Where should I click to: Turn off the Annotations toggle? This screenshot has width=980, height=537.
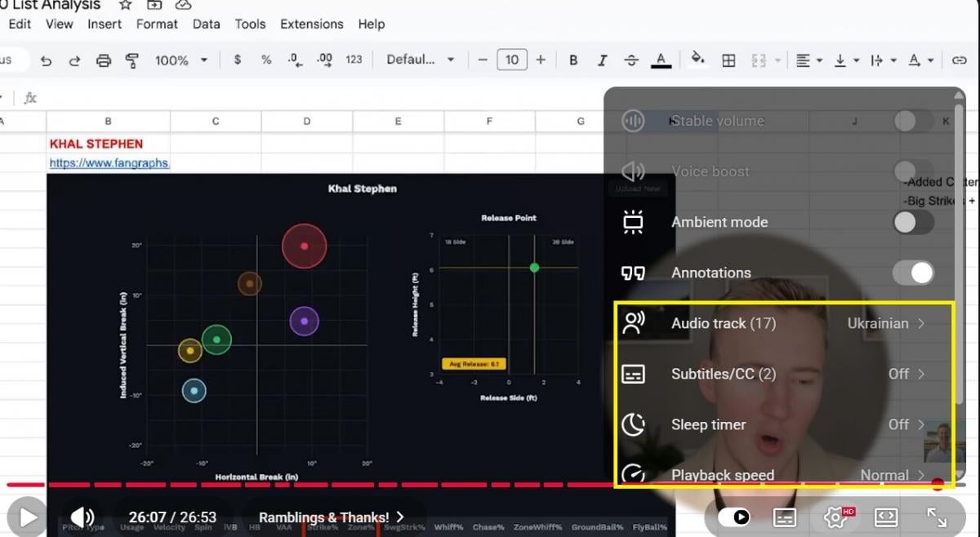point(913,273)
